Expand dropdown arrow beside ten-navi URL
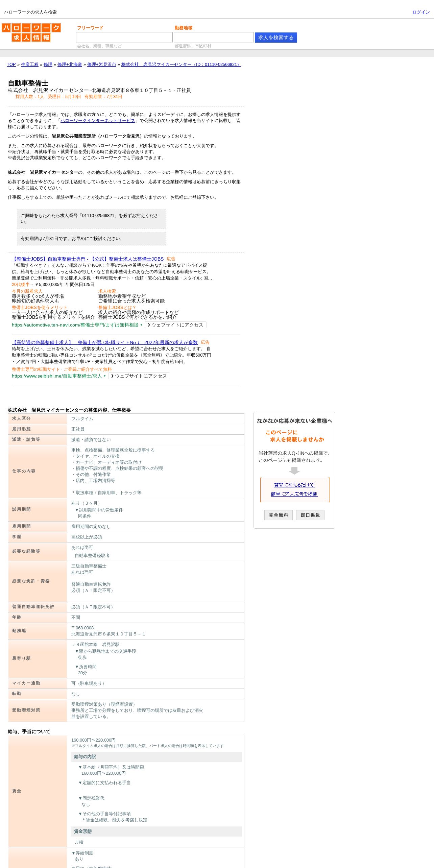The height and width of the screenshot is (868, 434). pos(141,325)
